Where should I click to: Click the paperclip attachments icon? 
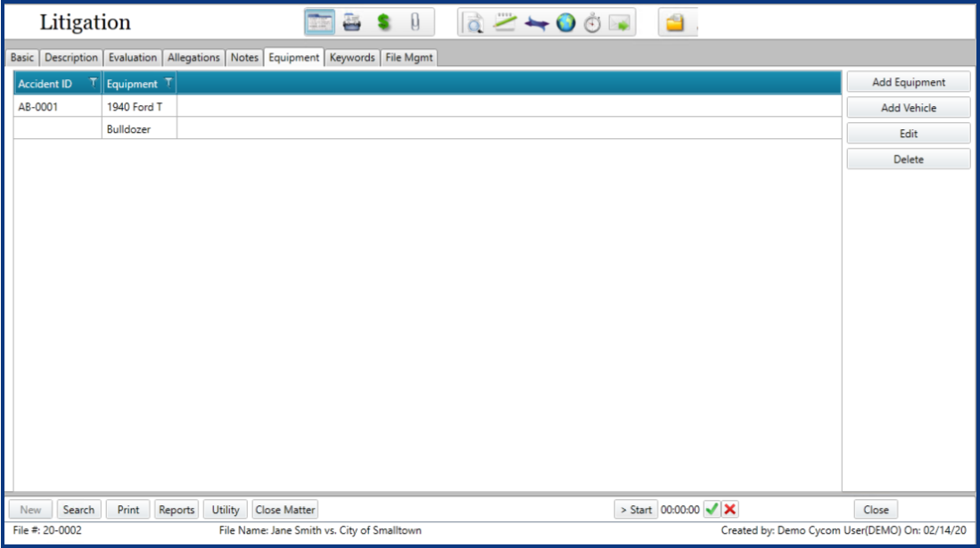point(415,22)
